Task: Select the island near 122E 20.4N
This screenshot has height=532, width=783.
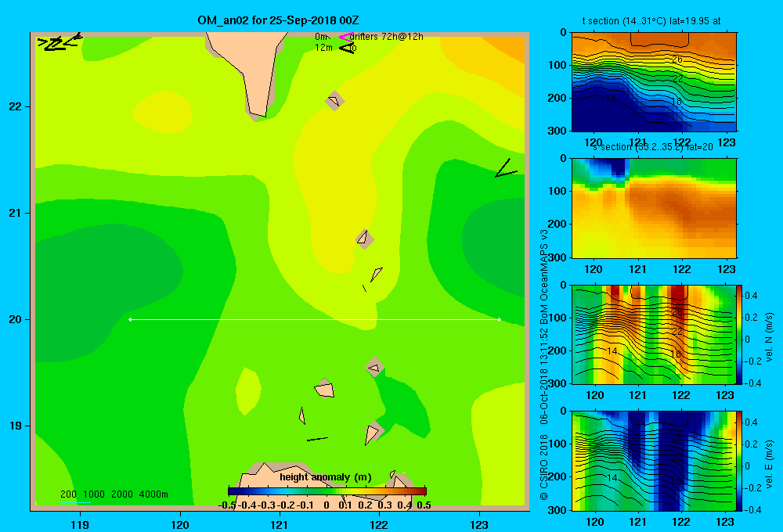Action: click(377, 274)
